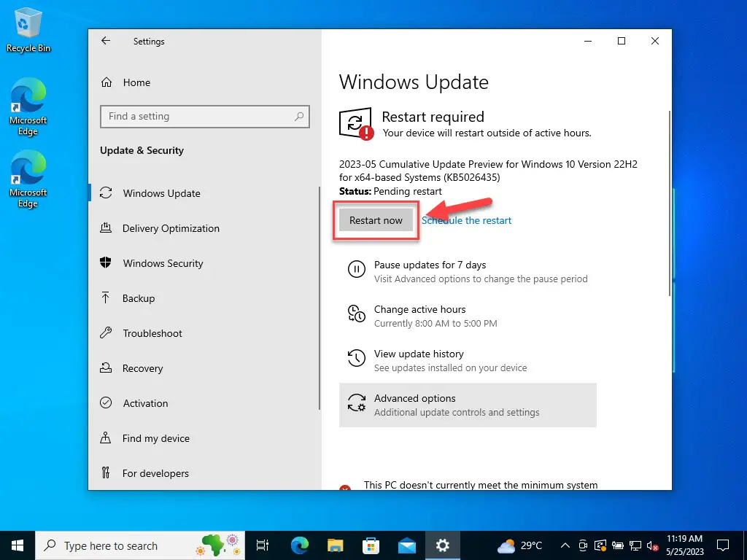Select Activation in the sidebar
The height and width of the screenshot is (560, 747).
[x=204, y=403]
